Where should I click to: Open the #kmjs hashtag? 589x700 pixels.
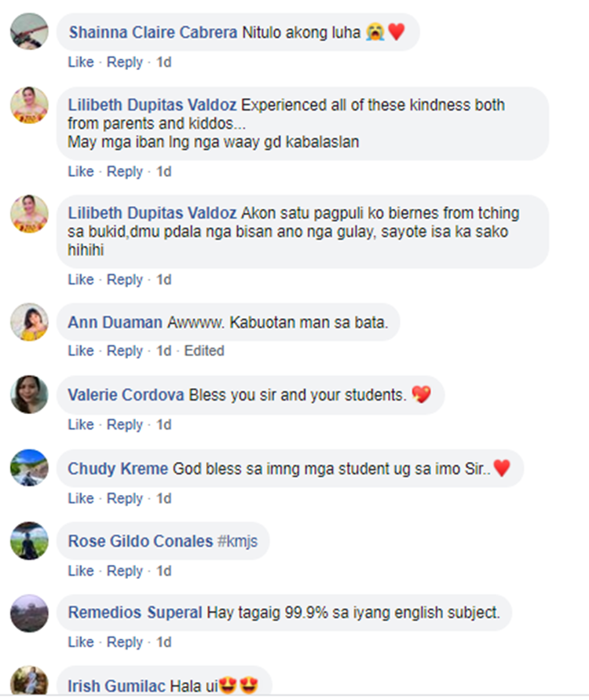point(239,541)
